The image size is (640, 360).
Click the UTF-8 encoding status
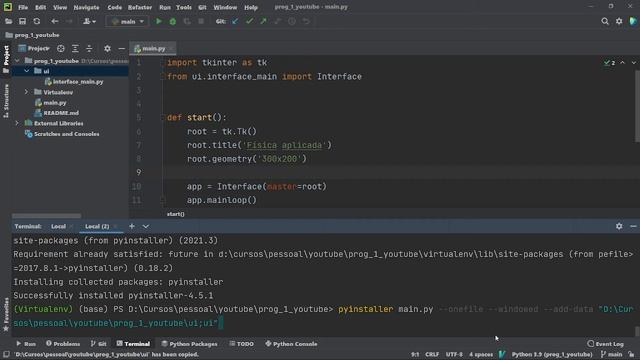click(x=454, y=354)
